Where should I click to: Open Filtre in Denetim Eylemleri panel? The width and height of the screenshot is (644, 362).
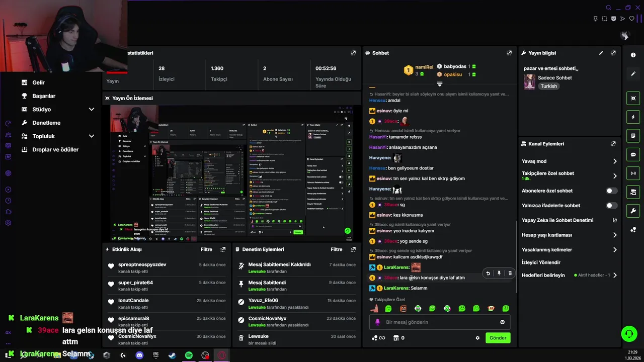[x=337, y=249]
